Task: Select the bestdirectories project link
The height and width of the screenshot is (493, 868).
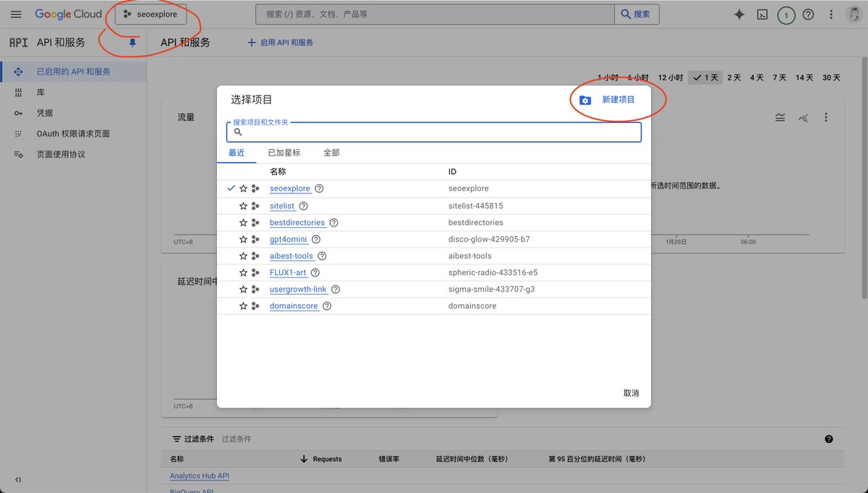Action: [297, 222]
